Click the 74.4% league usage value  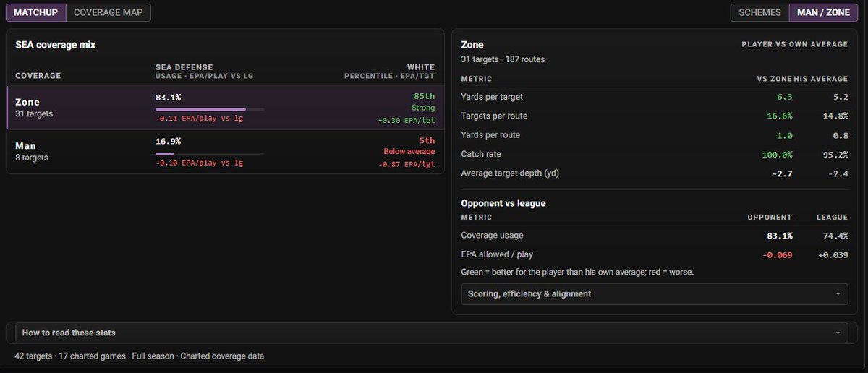[x=835, y=236]
